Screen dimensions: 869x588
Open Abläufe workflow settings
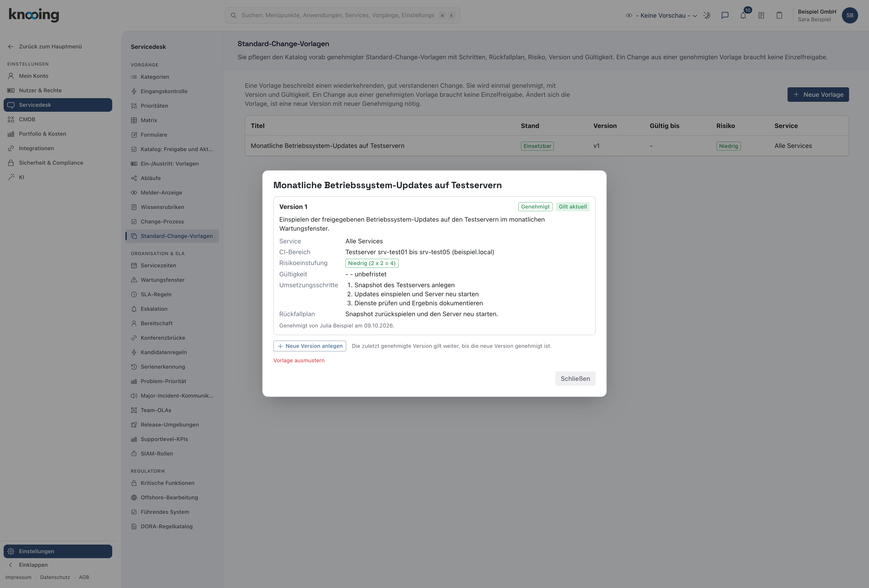172,178
